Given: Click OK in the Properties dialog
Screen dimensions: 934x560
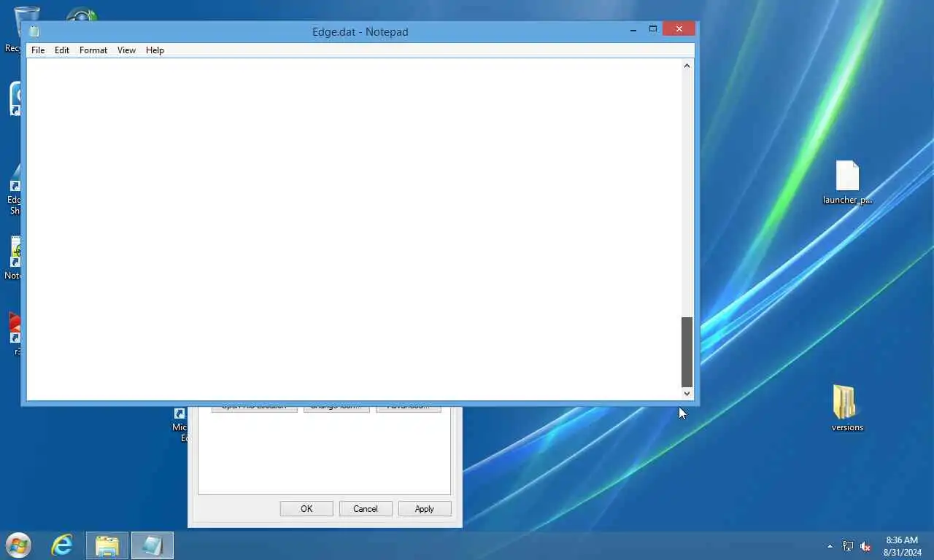Looking at the screenshot, I should [306, 509].
